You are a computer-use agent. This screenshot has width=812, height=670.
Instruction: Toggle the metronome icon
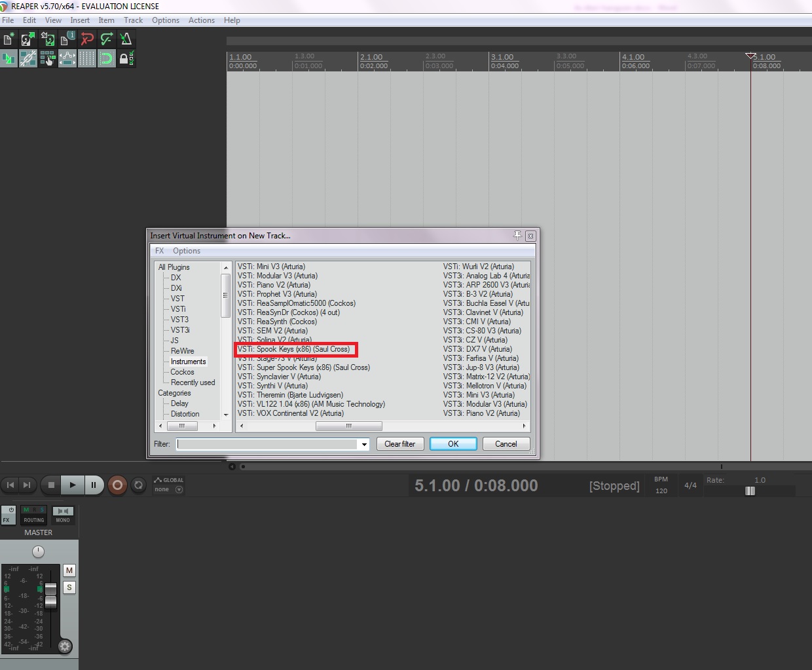pyautogui.click(x=126, y=39)
